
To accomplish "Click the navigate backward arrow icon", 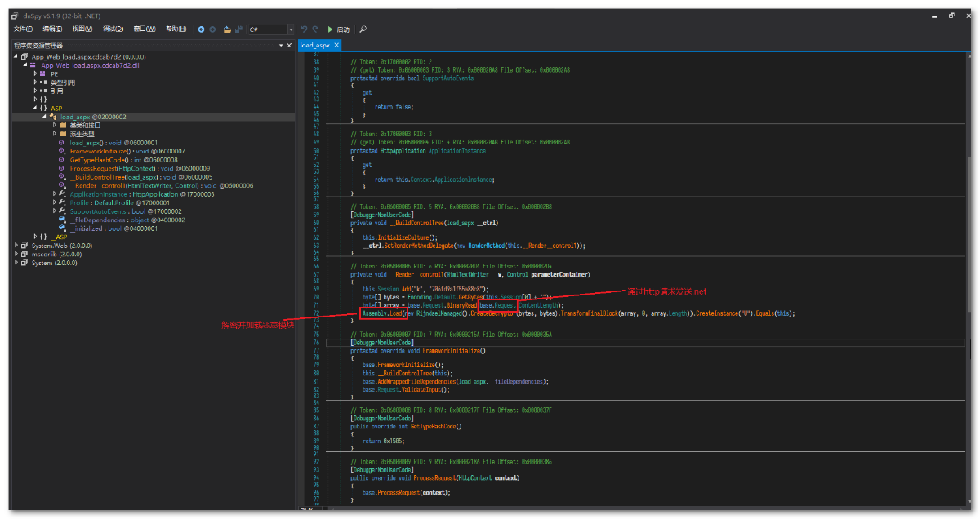I will [201, 29].
